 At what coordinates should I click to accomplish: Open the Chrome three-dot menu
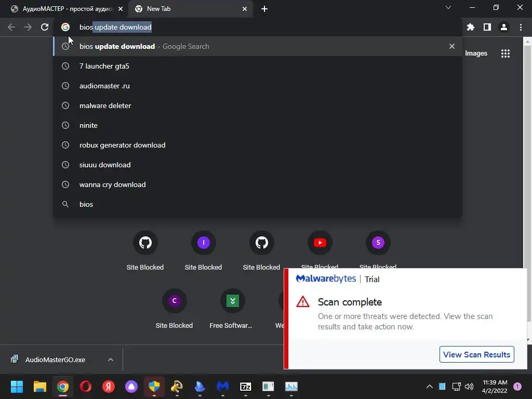(521, 27)
